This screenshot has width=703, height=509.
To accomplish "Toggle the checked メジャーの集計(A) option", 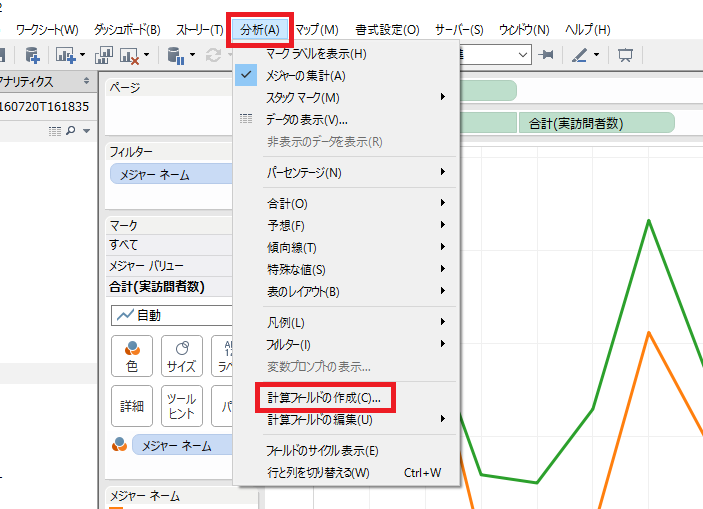I will [346, 76].
